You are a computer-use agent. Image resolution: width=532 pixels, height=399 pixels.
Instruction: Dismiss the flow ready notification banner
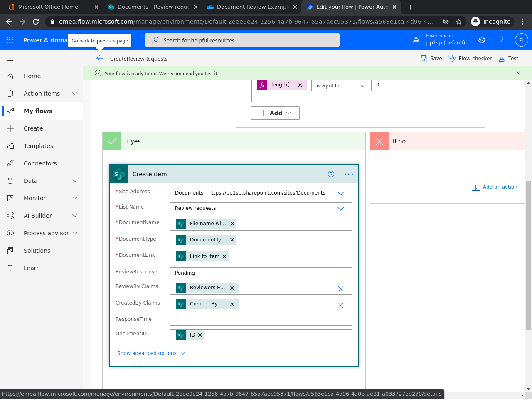point(518,73)
